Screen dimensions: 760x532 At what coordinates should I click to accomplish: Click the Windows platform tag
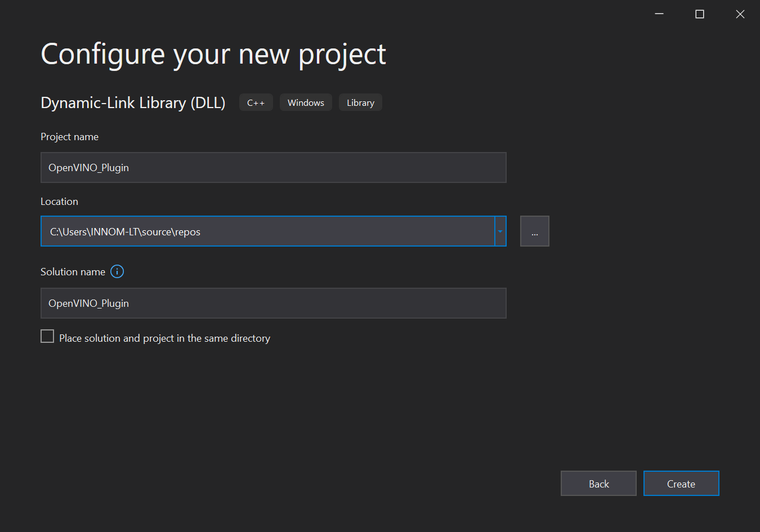coord(306,103)
